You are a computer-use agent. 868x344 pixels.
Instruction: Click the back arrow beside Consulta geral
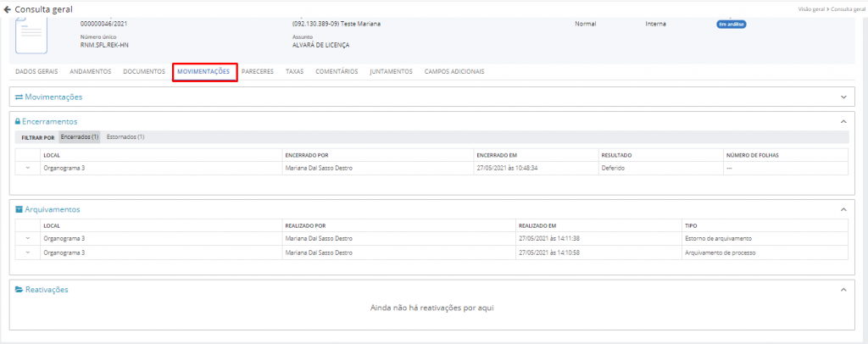coord(8,8)
